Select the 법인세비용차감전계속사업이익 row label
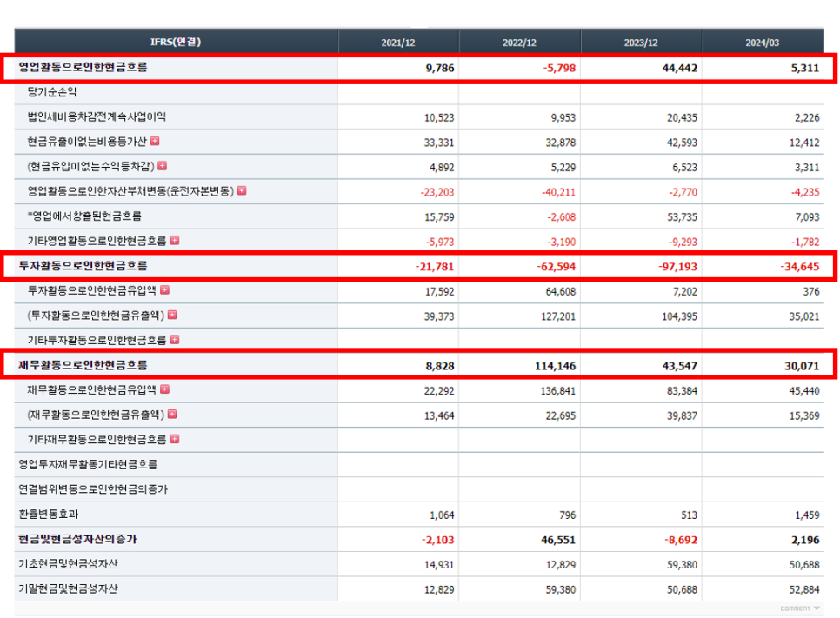 coord(97,116)
